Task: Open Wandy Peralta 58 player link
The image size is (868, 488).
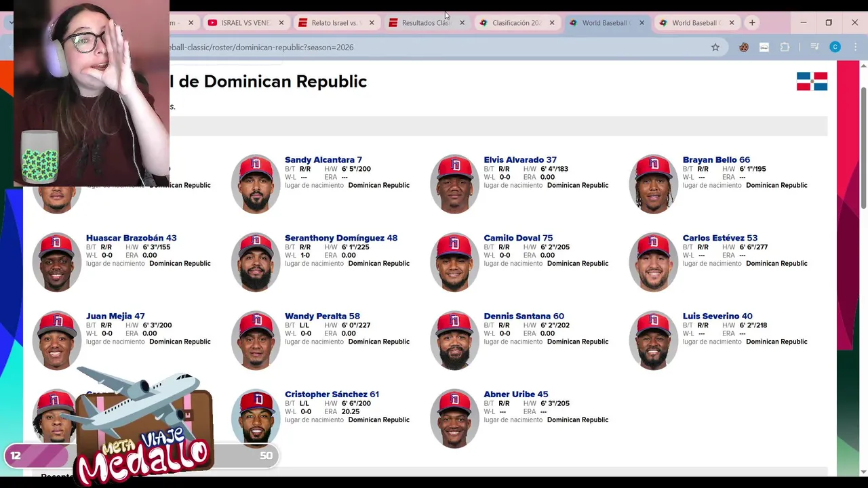Action: (x=322, y=316)
